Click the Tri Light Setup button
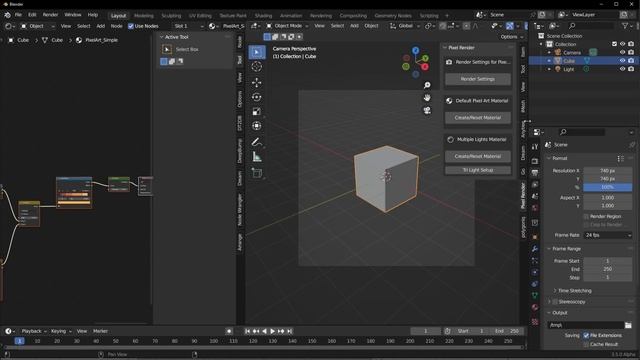 click(x=478, y=170)
